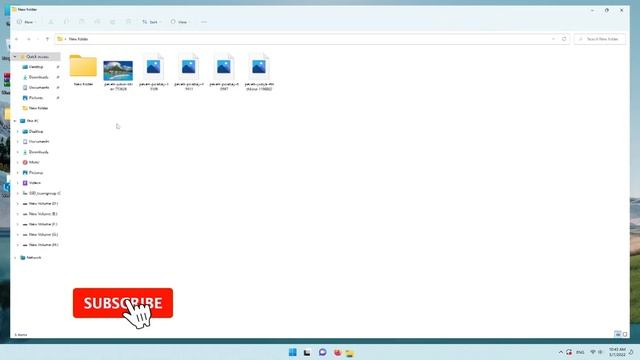Open the SSD (C:) drive

[x=41, y=193]
